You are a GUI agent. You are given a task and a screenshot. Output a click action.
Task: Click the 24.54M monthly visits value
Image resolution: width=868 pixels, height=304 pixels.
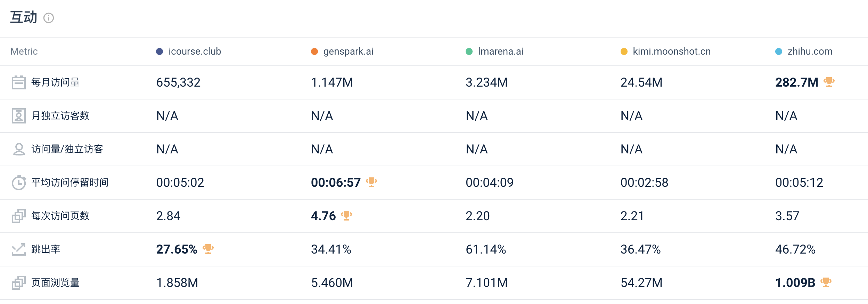[641, 82]
